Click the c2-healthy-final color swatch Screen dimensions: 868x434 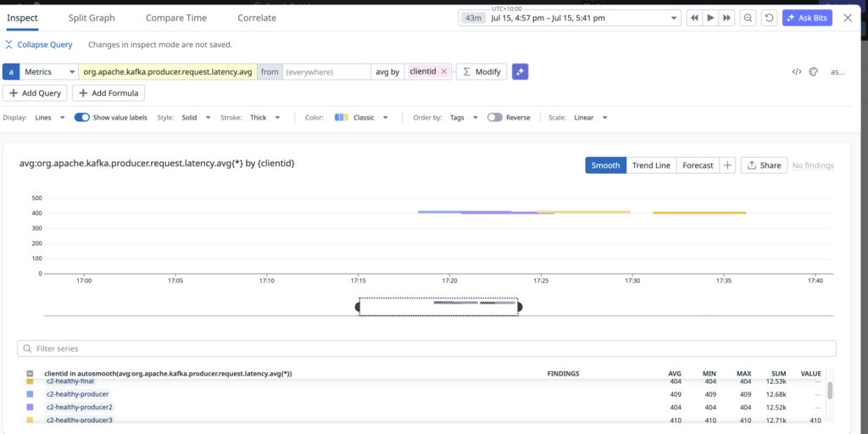pos(30,381)
